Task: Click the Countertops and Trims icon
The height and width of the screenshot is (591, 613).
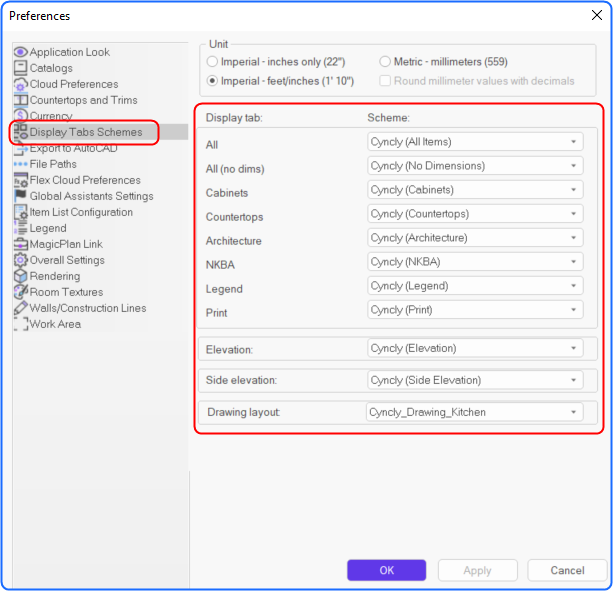Action: [21, 100]
